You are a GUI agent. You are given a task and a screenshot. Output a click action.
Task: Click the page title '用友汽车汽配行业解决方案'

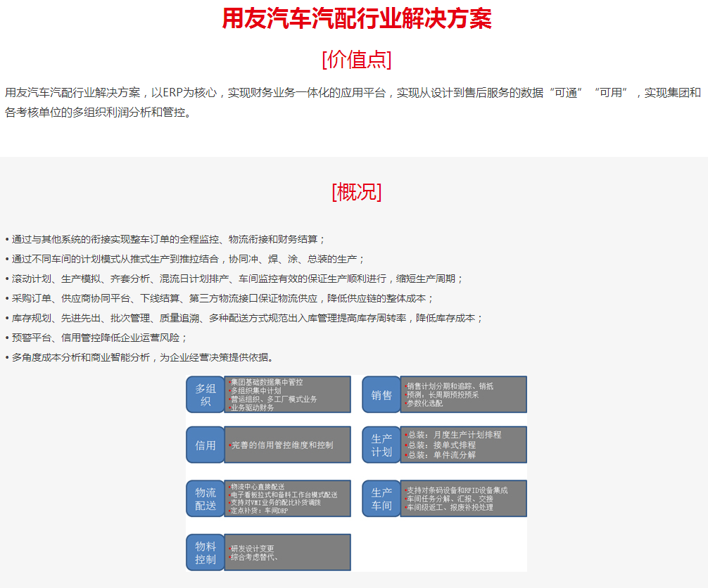pyautogui.click(x=357, y=19)
